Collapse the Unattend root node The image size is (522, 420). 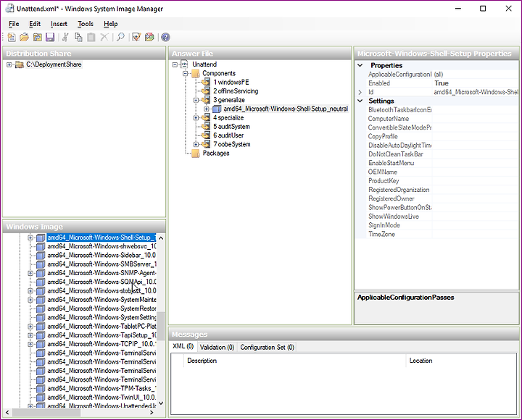(x=175, y=64)
